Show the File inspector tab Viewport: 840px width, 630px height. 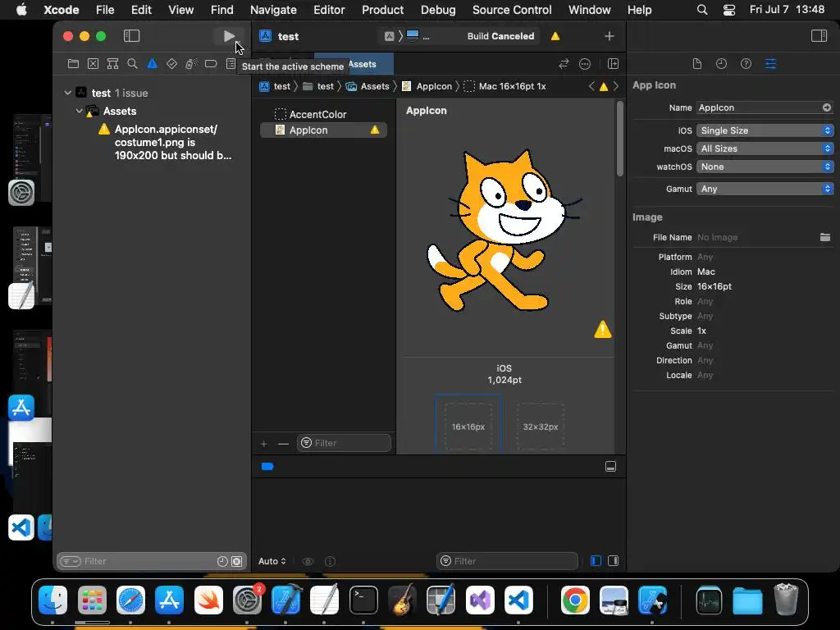coord(697,64)
